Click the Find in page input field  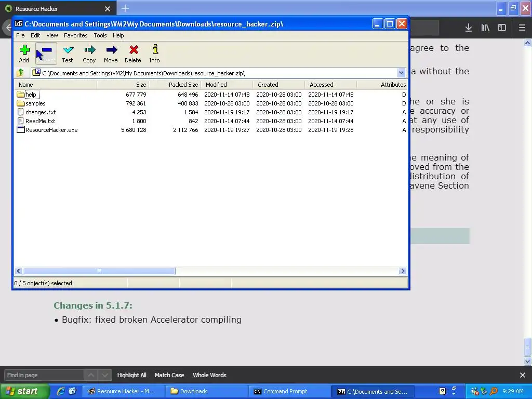tap(44, 375)
